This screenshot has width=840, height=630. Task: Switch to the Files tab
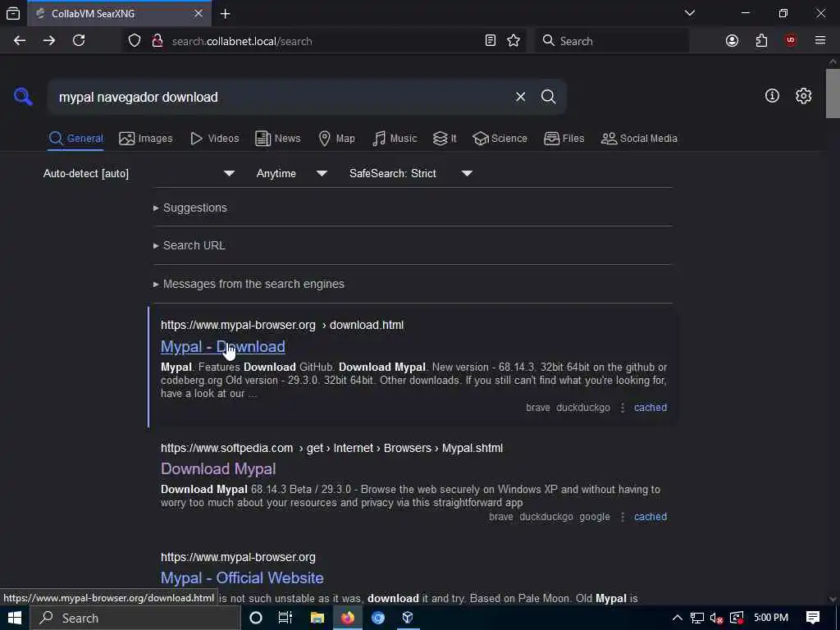click(x=564, y=138)
